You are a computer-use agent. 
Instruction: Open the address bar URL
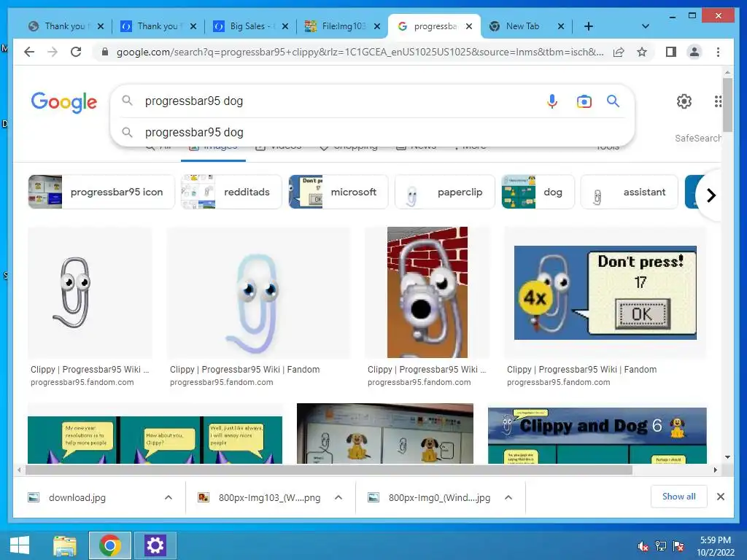pyautogui.click(x=360, y=52)
